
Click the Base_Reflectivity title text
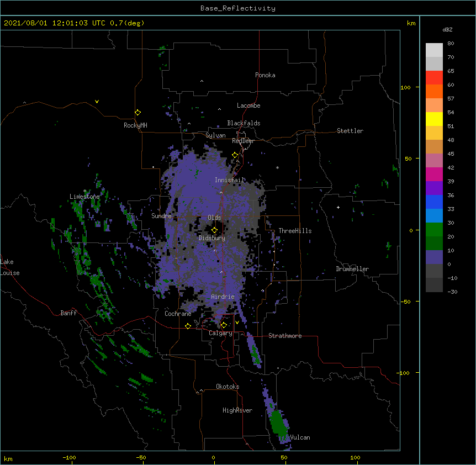(x=238, y=8)
